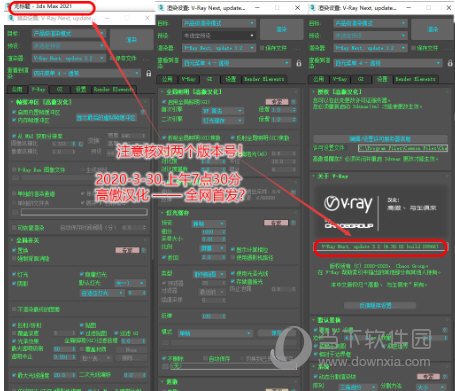Click 保存 button in 灯光缓存 模式 row

[276, 333]
